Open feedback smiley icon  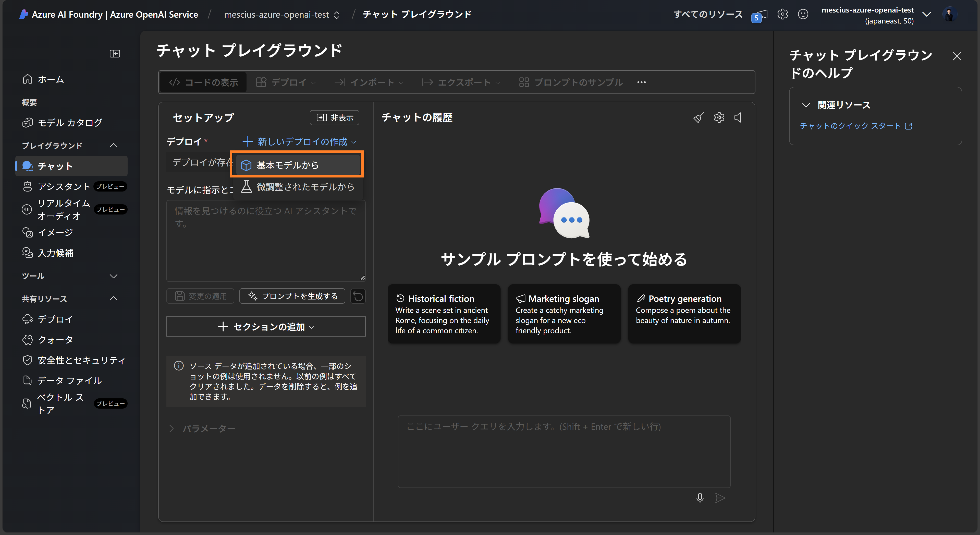[803, 15]
